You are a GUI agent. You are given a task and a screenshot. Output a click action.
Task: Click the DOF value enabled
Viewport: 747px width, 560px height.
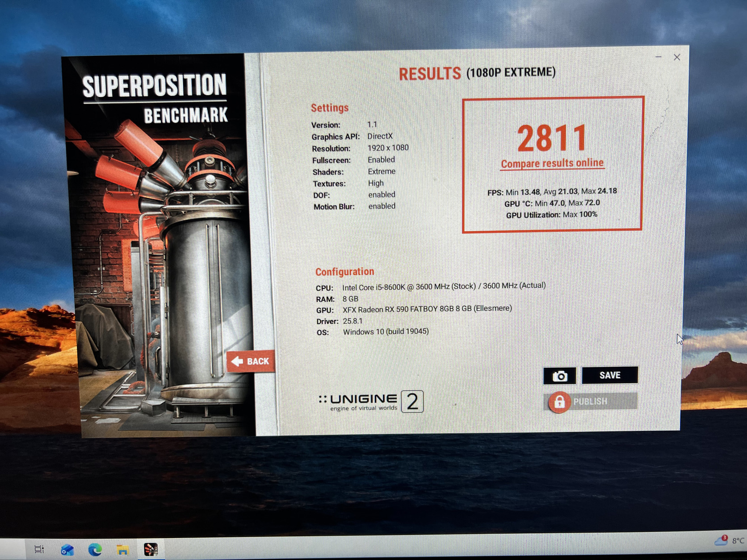[382, 195]
